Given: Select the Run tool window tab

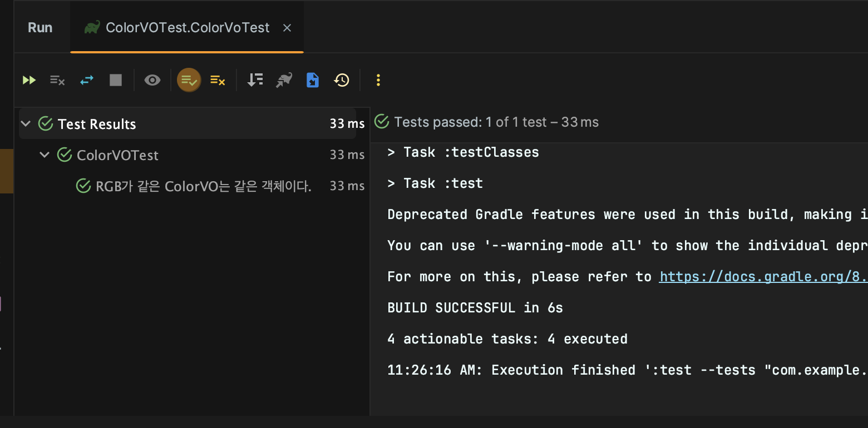Looking at the screenshot, I should pyautogui.click(x=40, y=28).
